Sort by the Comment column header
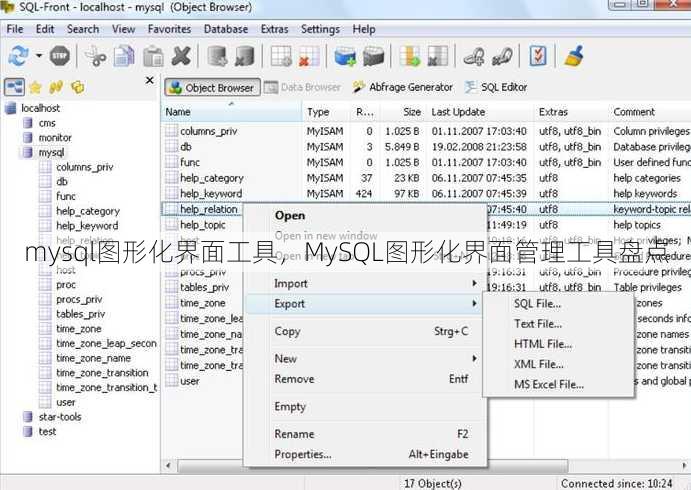The height and width of the screenshot is (490, 691). pyautogui.click(x=650, y=112)
